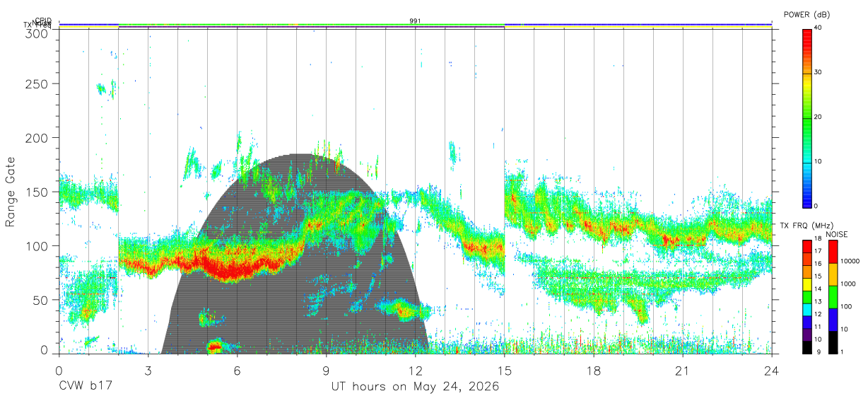Click the 18 label on TX FRQ scale
Viewport: 868px width, 401px height.
pos(818,239)
